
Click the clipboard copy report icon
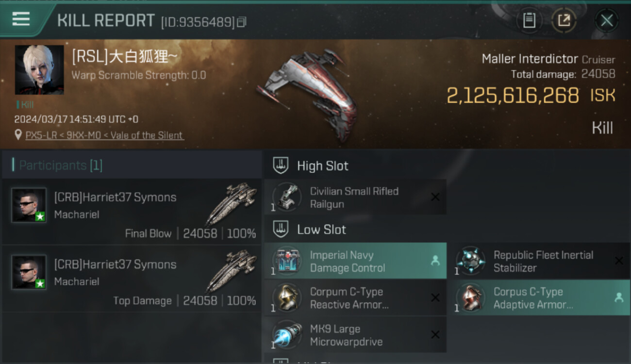tap(529, 20)
